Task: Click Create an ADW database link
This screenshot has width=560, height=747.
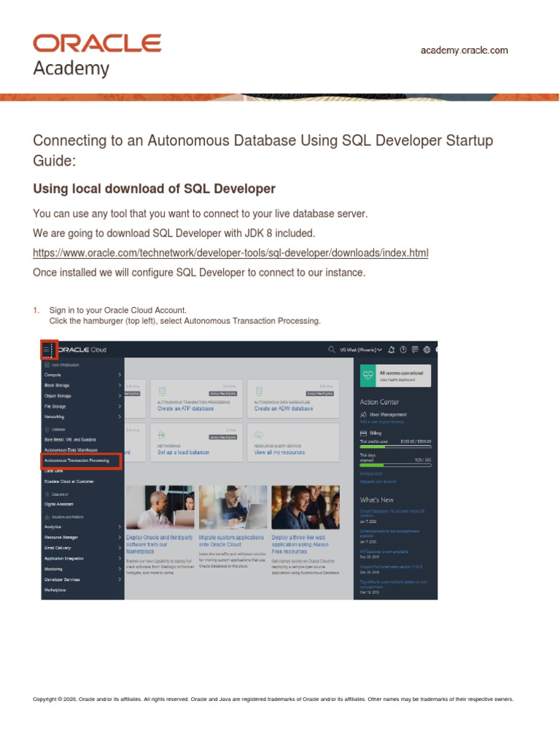Action: pyautogui.click(x=284, y=409)
